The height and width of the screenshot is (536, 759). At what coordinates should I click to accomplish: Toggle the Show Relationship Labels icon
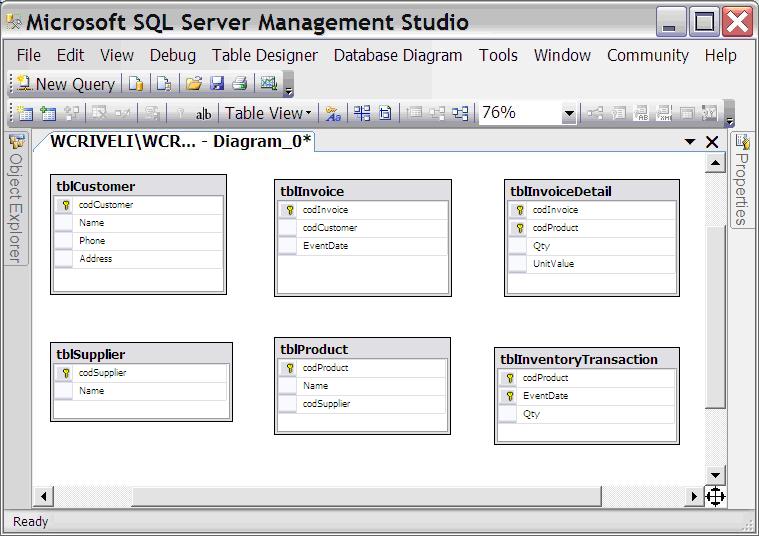pos(333,114)
